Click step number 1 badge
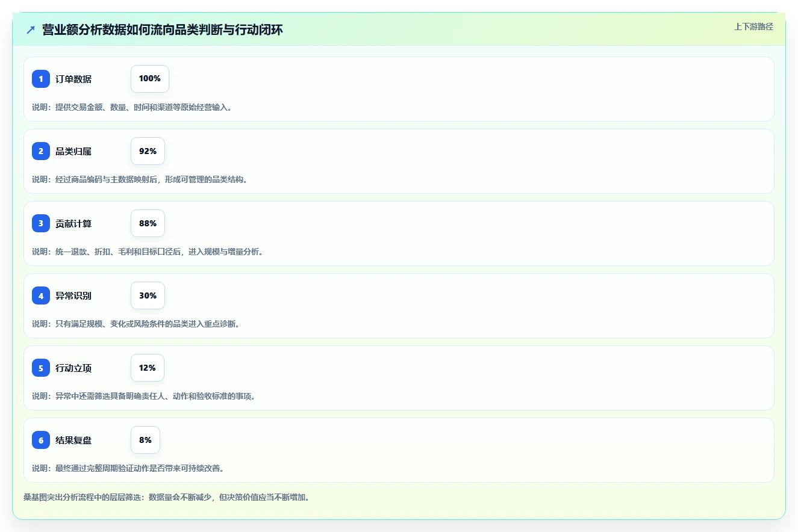The image size is (798, 532). [x=41, y=79]
